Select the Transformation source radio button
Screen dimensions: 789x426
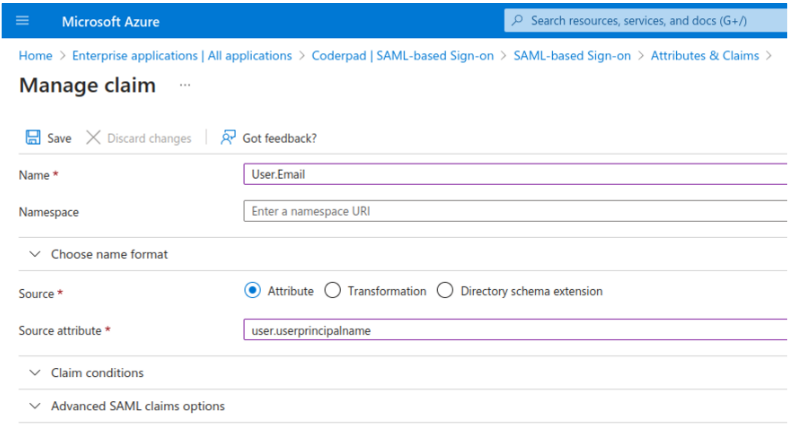[x=333, y=291]
